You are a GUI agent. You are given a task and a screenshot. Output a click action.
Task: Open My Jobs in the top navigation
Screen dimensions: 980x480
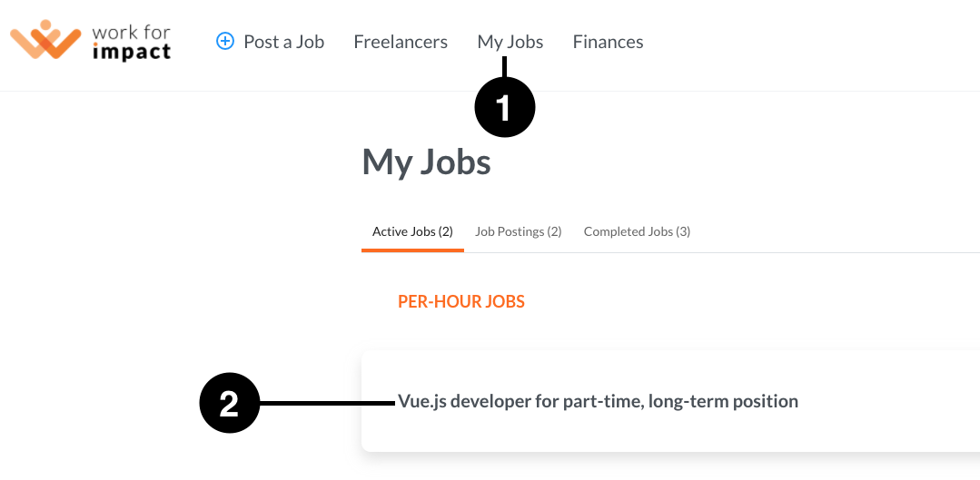(510, 42)
